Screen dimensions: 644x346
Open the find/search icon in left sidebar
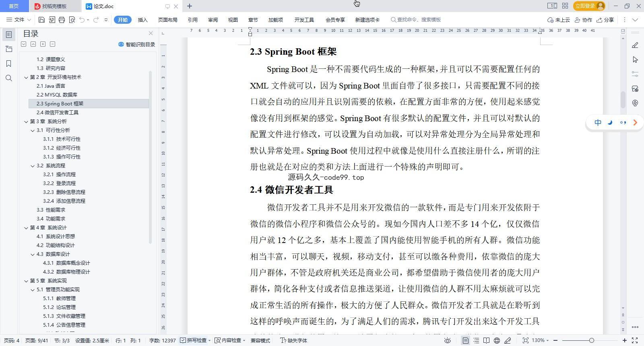coord(9,78)
